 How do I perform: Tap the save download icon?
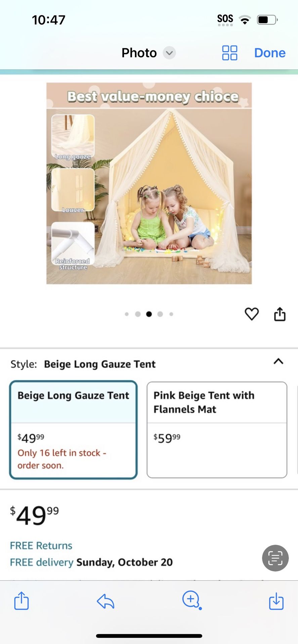point(276,601)
